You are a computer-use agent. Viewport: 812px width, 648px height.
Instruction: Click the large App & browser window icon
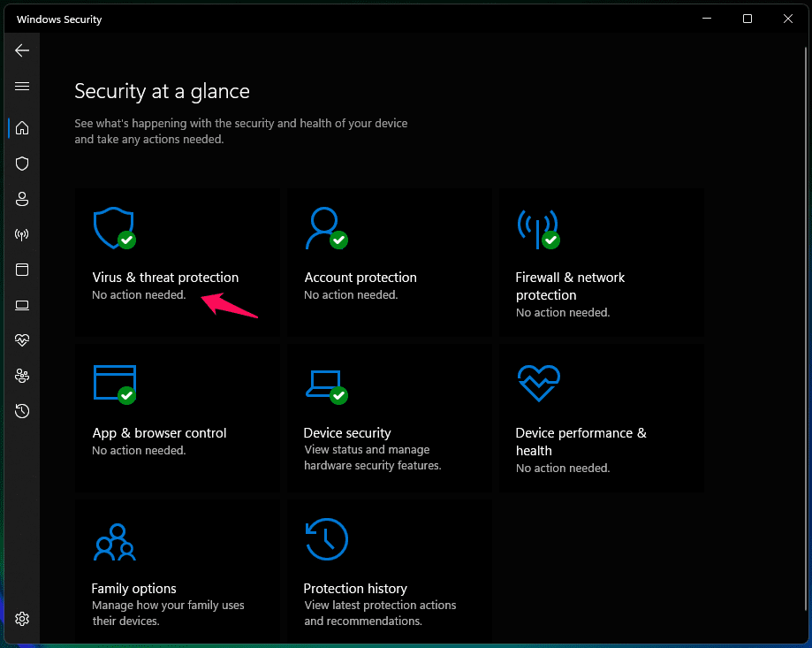pyautogui.click(x=115, y=385)
